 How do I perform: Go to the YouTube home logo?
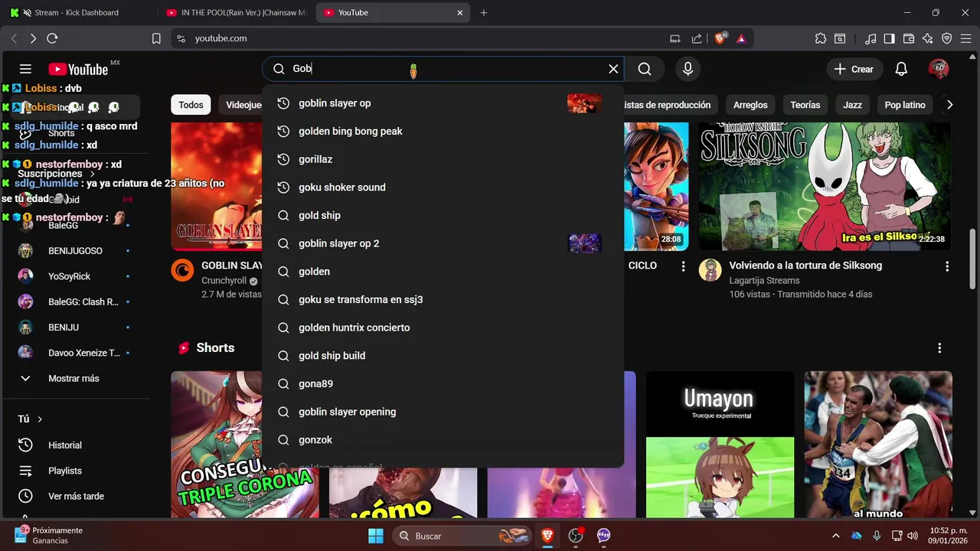pos(78,69)
